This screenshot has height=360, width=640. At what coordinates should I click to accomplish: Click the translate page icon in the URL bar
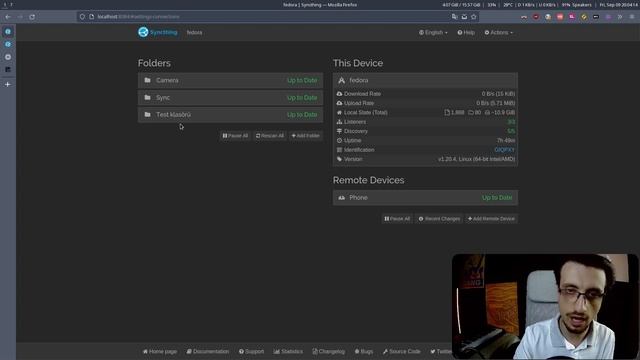pyautogui.click(x=454, y=17)
